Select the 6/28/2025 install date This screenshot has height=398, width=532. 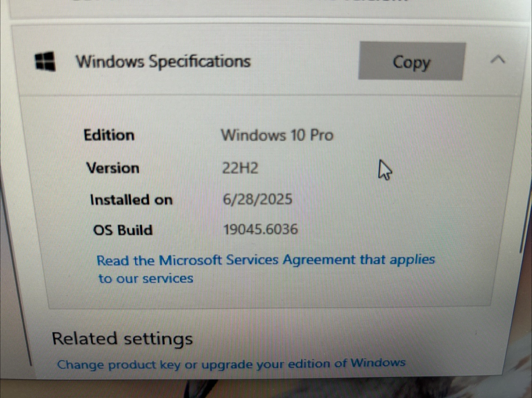coord(258,199)
